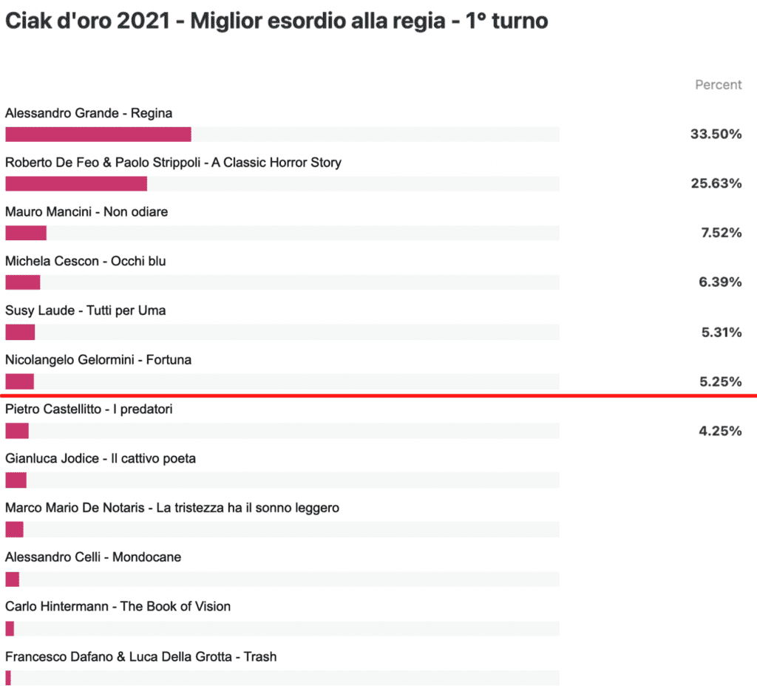Select the 25.63% percentage value
This screenshot has height=700, width=757.
716,183
